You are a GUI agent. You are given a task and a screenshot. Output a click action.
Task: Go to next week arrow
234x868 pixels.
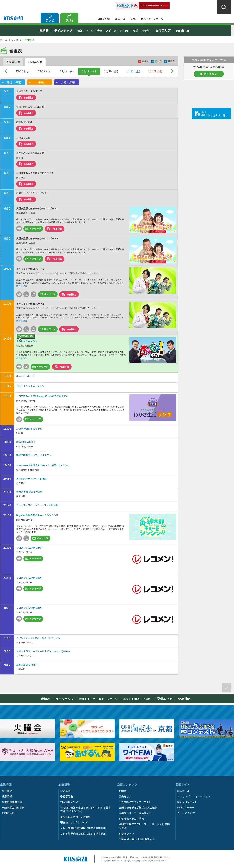click(172, 71)
